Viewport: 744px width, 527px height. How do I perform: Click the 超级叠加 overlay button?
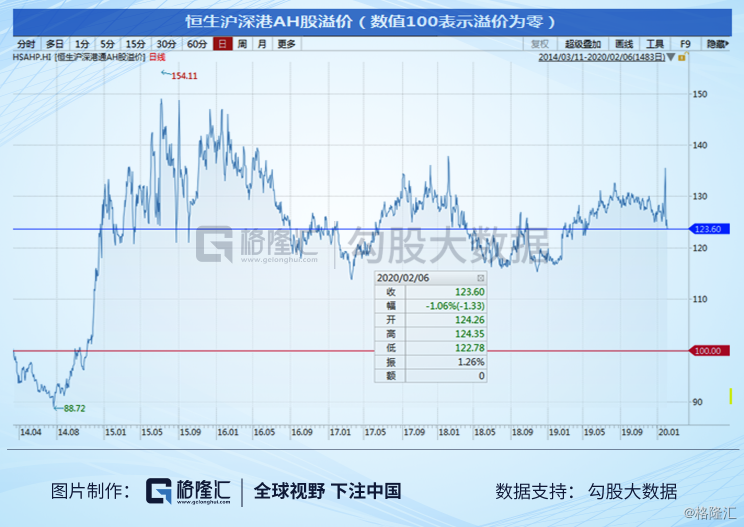[583, 44]
